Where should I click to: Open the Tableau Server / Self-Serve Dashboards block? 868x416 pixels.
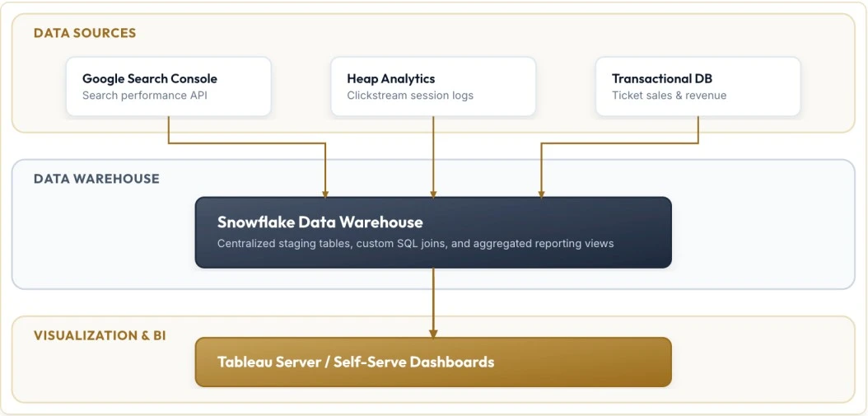433,362
